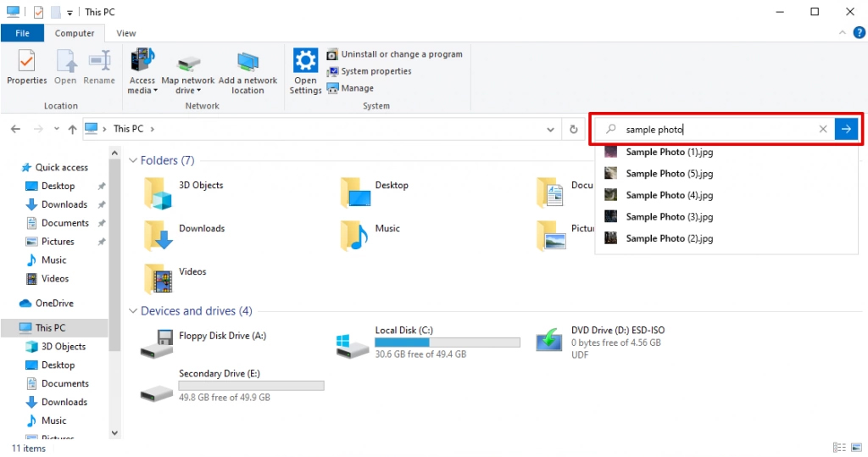Select the Downloads folder in Folders

click(184, 236)
